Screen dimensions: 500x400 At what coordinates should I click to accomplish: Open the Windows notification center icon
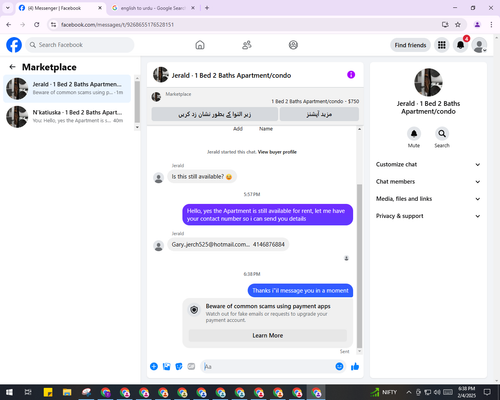point(487,392)
